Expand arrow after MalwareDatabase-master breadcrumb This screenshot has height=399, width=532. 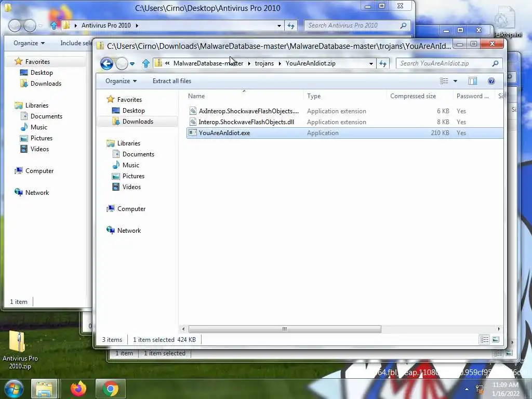pyautogui.click(x=249, y=63)
